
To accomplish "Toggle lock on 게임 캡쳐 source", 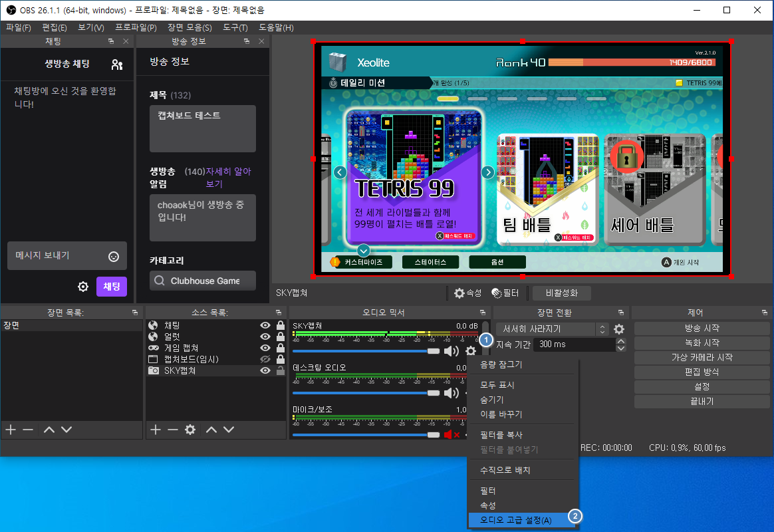I will tap(281, 348).
